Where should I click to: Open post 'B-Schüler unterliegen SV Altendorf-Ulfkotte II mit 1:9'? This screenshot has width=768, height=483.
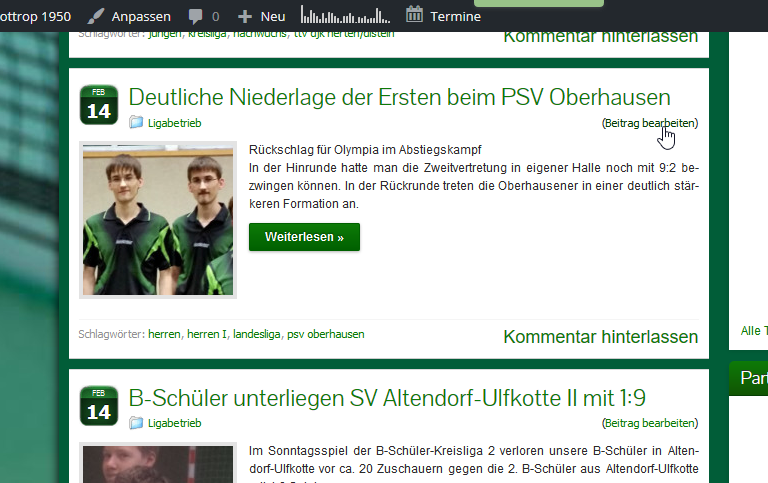pyautogui.click(x=387, y=398)
